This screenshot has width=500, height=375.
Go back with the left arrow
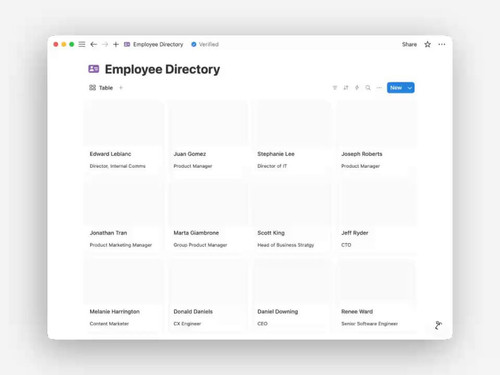coord(94,44)
